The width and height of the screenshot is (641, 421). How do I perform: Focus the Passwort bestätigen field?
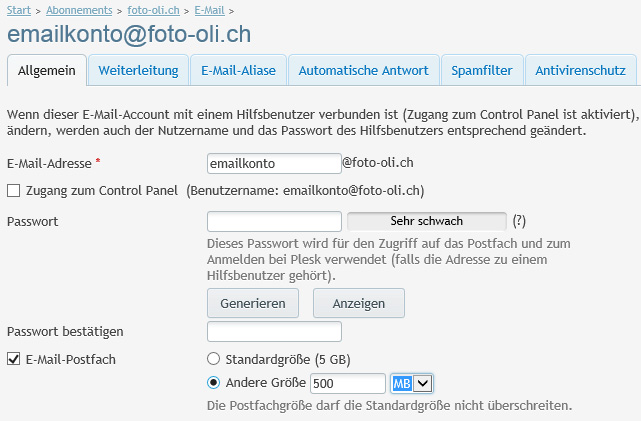tap(274, 331)
